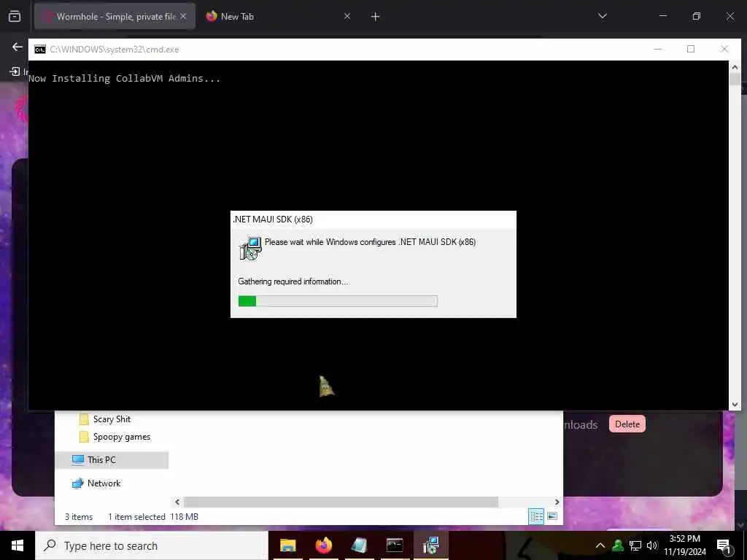Image resolution: width=747 pixels, height=560 pixels.
Task: Open network status tray icon
Action: [x=635, y=545]
